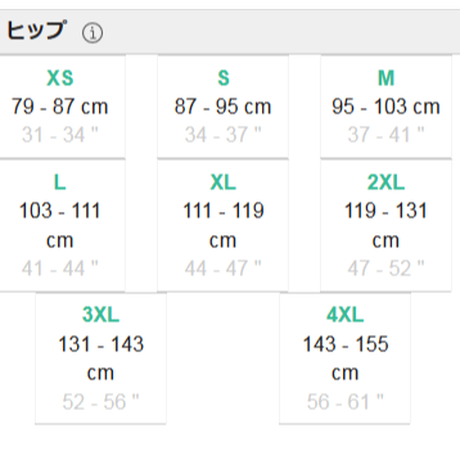Select the 52 - 56 inch value
The width and height of the screenshot is (460, 460).
pos(101,402)
